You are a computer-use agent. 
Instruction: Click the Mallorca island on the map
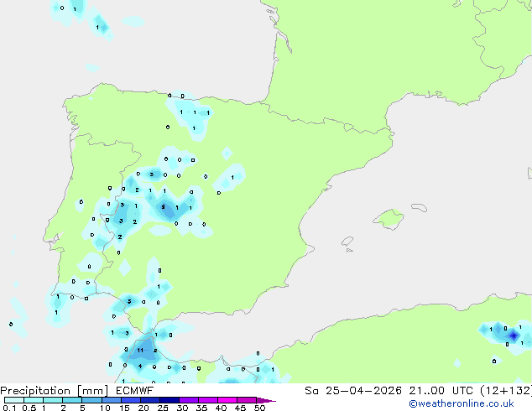(389, 219)
